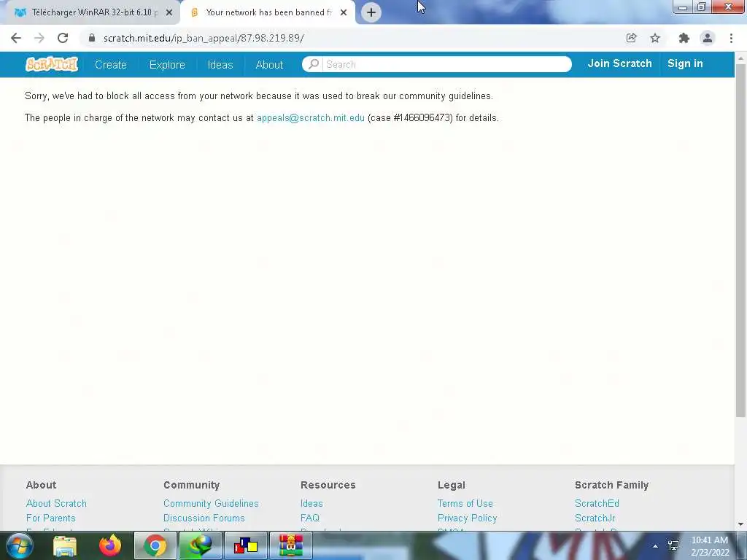Close the 'Your network has been banned' tab

[x=344, y=12]
